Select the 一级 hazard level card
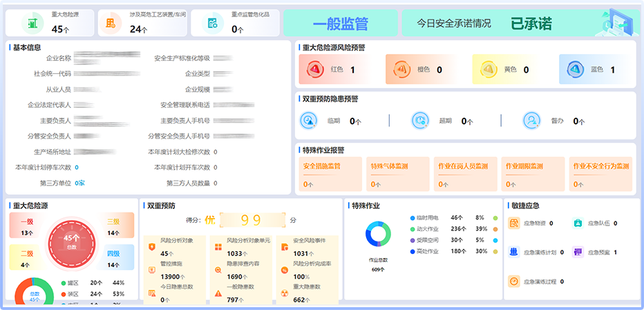Image resolution: width=644 pixels, height=310 pixels. coord(28,226)
